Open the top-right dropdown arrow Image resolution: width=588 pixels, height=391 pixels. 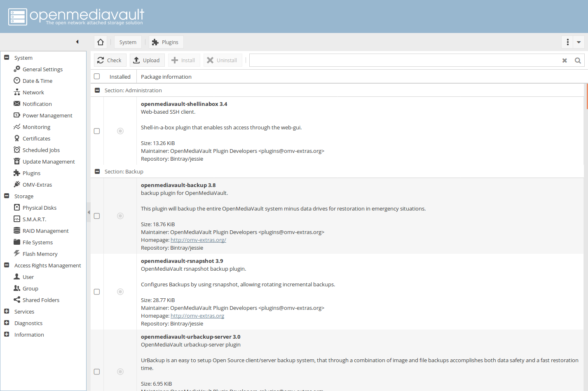coord(579,42)
